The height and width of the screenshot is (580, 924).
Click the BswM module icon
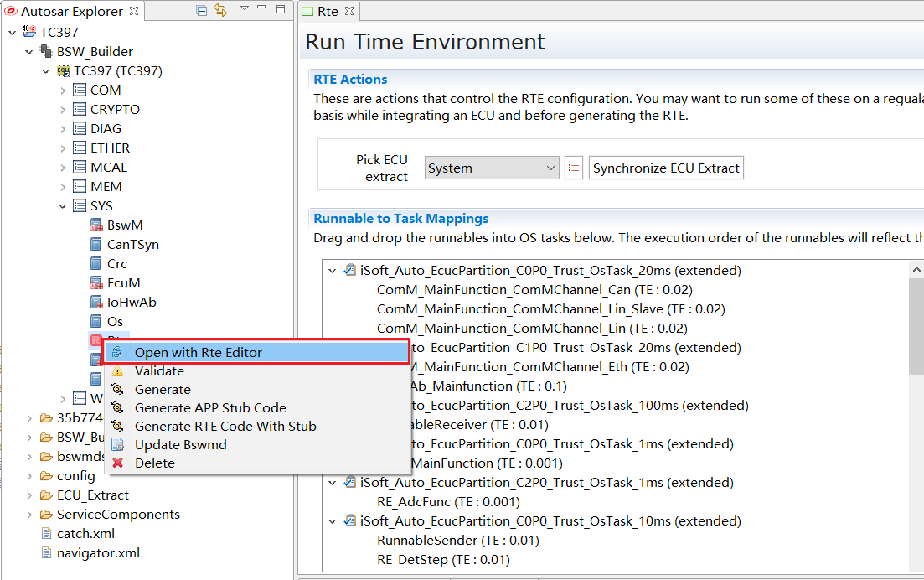click(96, 225)
